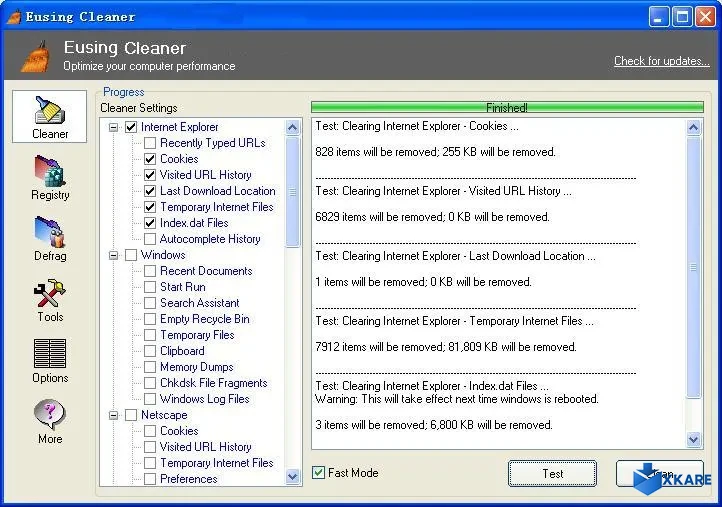This screenshot has width=722, height=507.
Task: Collapse the Windows tree node
Action: 113,255
